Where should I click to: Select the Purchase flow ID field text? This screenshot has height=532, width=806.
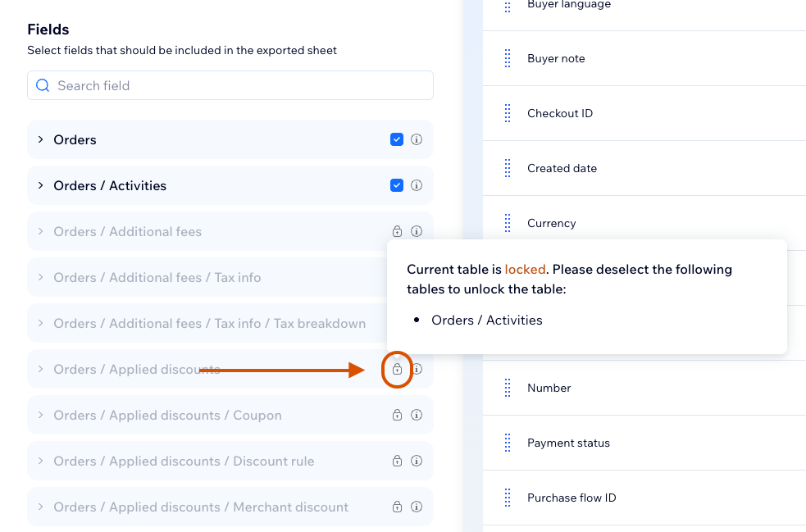(571, 498)
